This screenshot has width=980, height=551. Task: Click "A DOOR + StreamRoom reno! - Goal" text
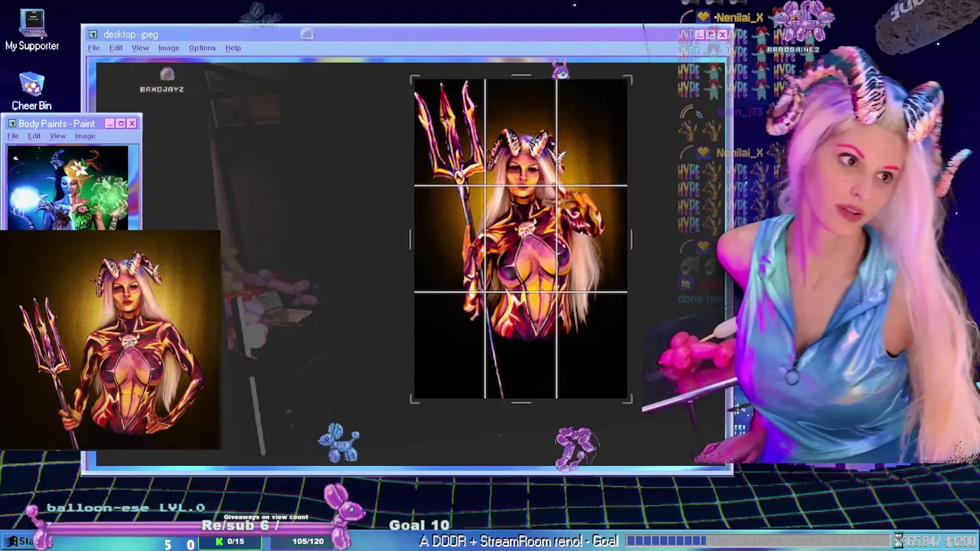[x=518, y=541]
